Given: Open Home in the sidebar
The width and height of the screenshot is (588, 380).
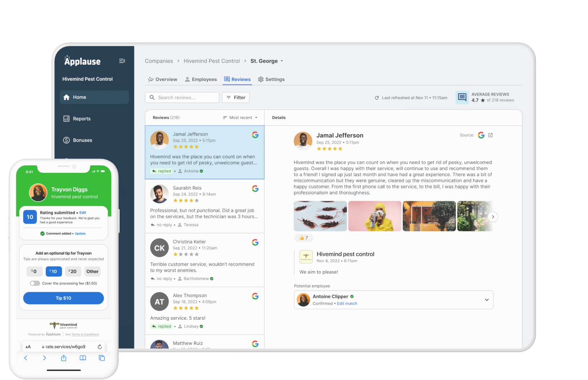Looking at the screenshot, I should [94, 97].
